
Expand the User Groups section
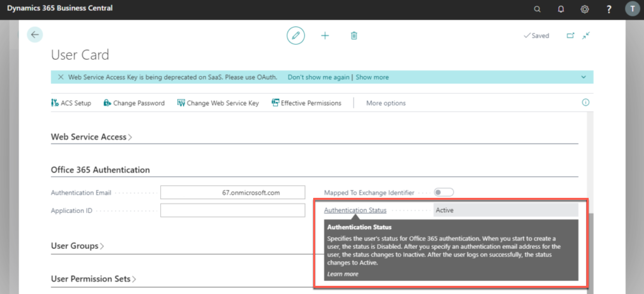click(x=77, y=246)
